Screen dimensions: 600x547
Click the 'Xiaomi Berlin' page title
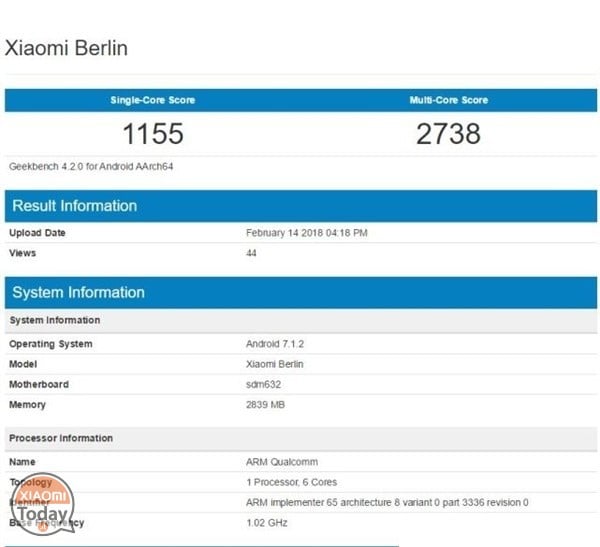[66, 48]
